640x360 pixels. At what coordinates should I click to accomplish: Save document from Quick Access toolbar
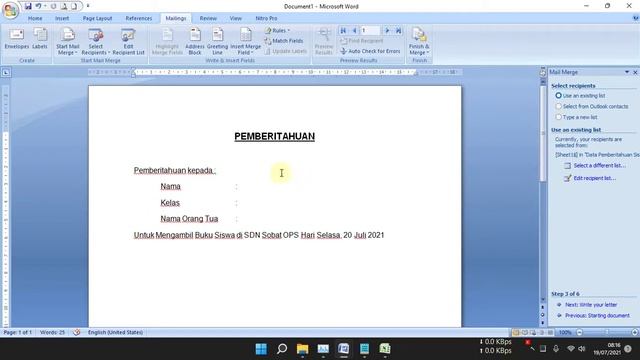pos(28,6)
